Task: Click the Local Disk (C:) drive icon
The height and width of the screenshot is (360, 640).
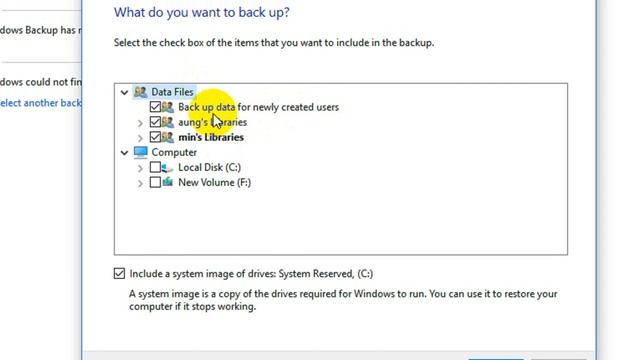Action: point(167,167)
